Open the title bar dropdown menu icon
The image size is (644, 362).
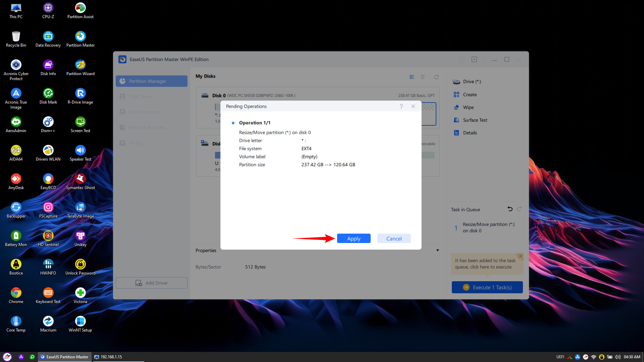point(474,59)
